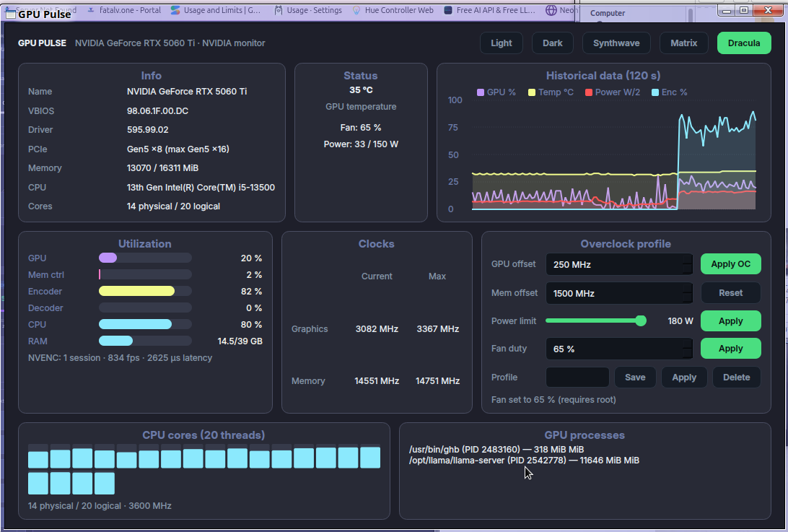Click the '3600 MHz' CPU cores footer text

click(150, 506)
